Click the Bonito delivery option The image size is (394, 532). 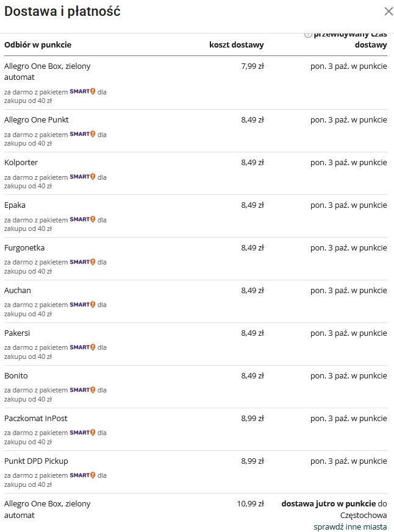pyautogui.click(x=16, y=376)
